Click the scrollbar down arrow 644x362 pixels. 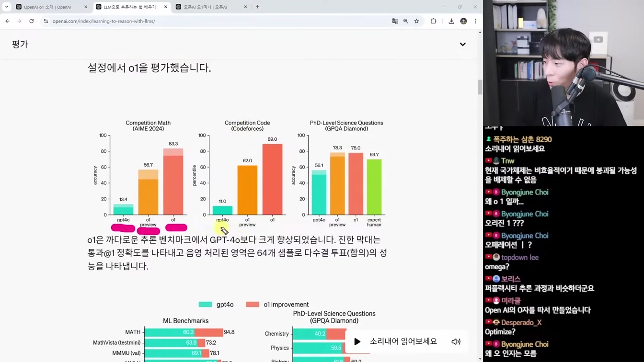click(480, 359)
